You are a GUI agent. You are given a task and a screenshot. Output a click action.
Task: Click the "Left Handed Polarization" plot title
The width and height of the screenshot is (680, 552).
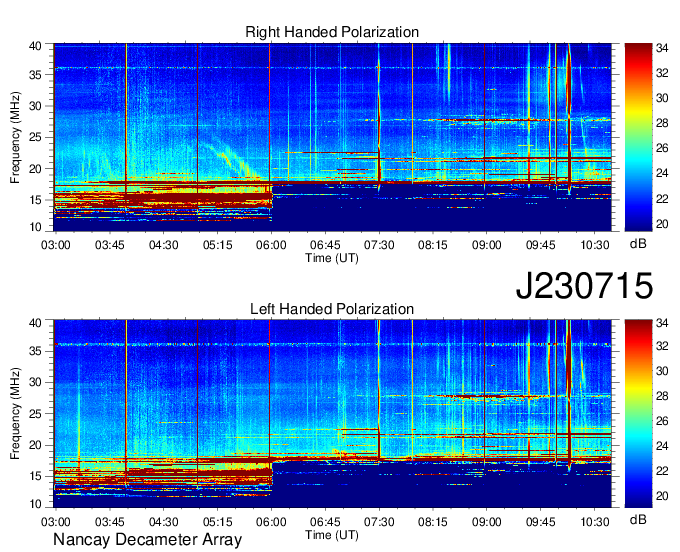(x=332, y=309)
